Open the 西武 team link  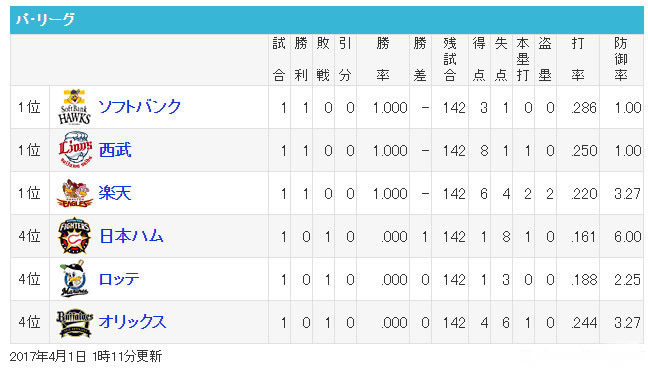coord(115,150)
